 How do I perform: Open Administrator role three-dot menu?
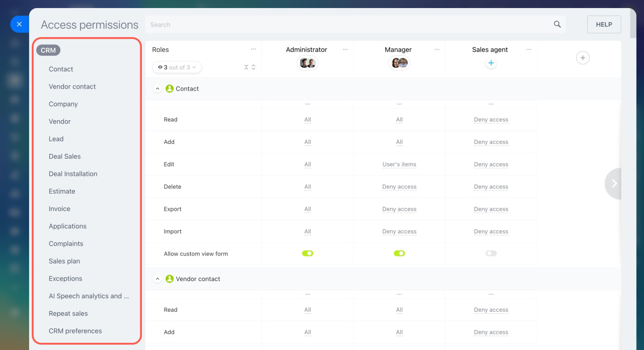(x=345, y=49)
